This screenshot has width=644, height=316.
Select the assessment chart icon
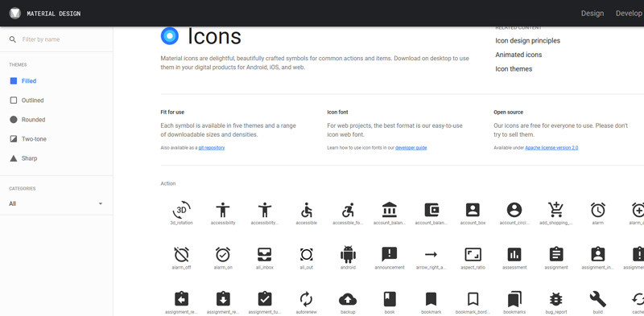(x=514, y=254)
